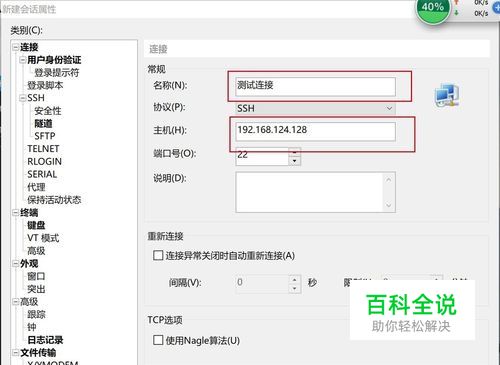500x365 pixels.
Task: Select 外观 category tree item
Action: point(29,264)
